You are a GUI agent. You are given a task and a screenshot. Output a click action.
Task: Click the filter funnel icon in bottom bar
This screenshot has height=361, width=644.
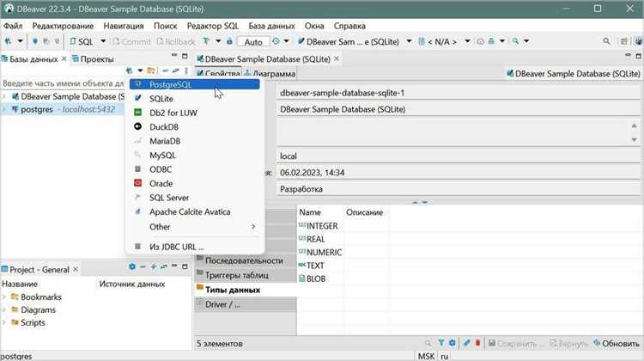point(440,342)
